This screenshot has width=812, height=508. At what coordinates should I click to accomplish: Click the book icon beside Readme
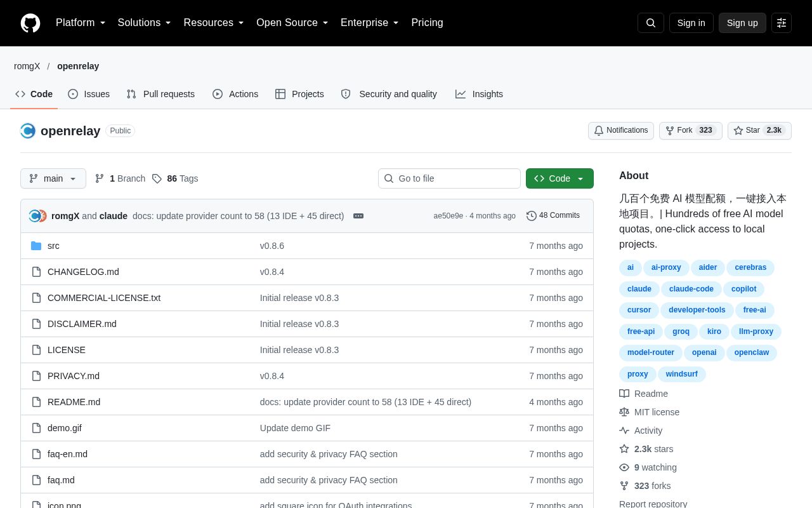624,394
